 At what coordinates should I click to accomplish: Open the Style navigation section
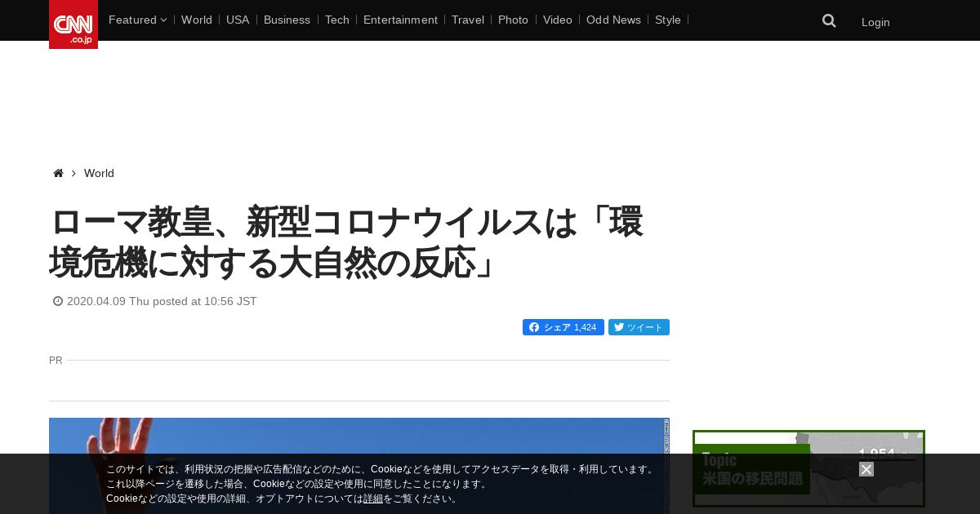coord(668,20)
